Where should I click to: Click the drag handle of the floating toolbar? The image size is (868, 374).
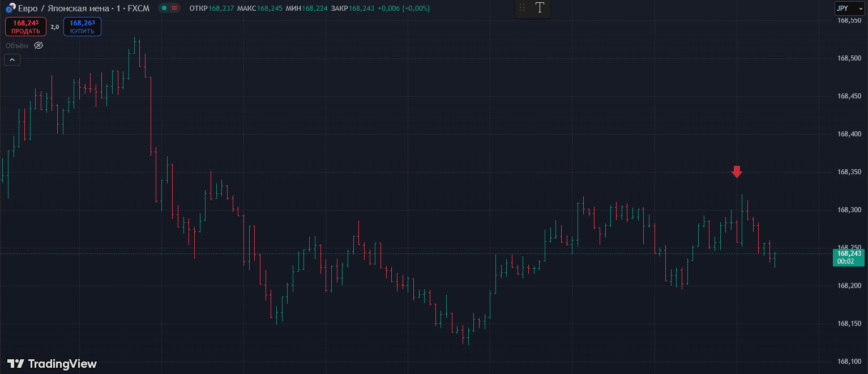click(x=522, y=8)
